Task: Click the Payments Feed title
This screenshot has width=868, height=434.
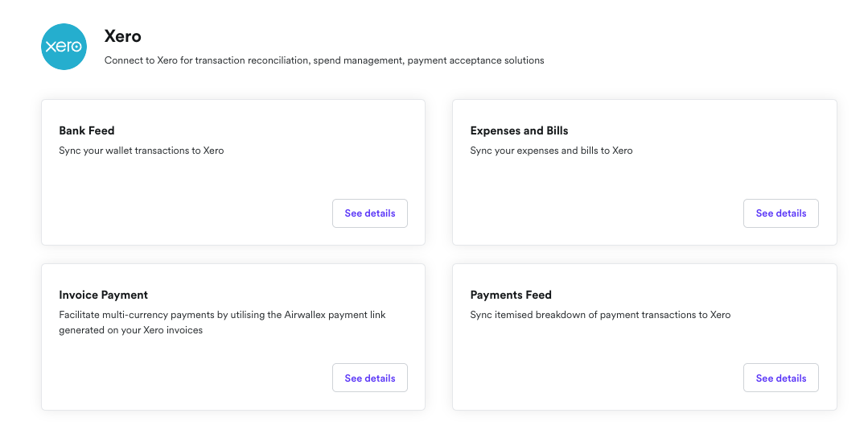Action: 511,295
